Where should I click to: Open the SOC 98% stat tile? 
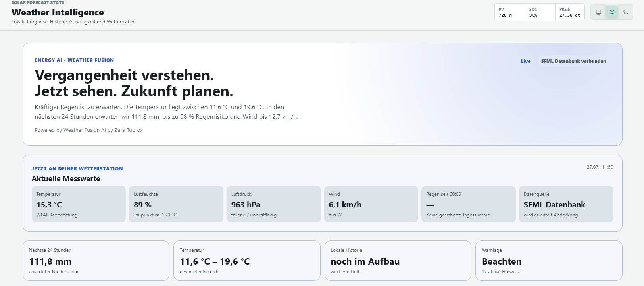click(x=540, y=12)
